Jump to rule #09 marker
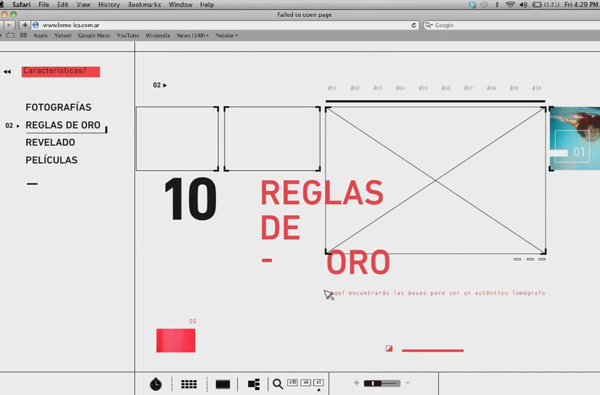Screen dimensions: 600x395 514,88
